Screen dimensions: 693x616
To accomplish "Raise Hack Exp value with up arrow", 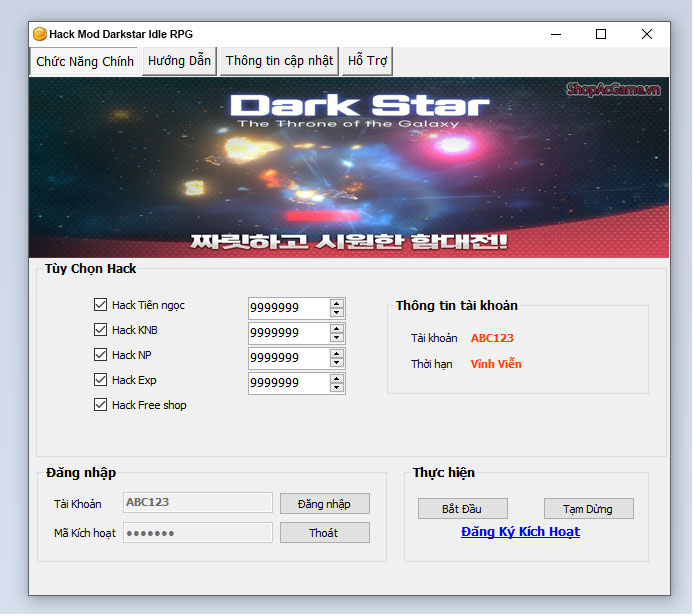I will pyautogui.click(x=337, y=379).
